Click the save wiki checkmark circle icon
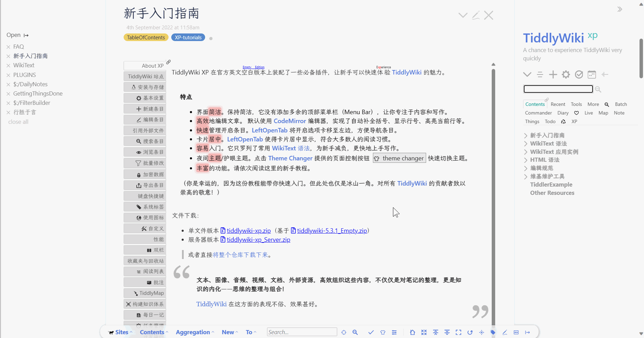The image size is (644, 338). 579,74
